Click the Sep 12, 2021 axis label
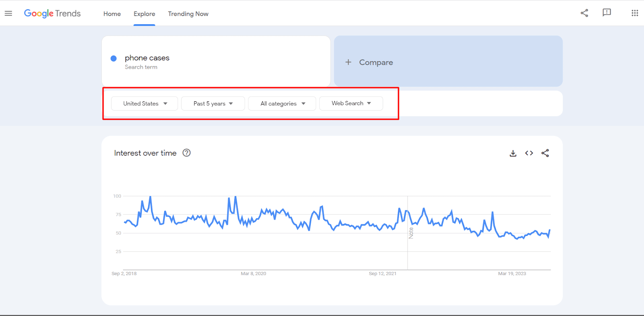This screenshot has height=316, width=644. coord(383,273)
